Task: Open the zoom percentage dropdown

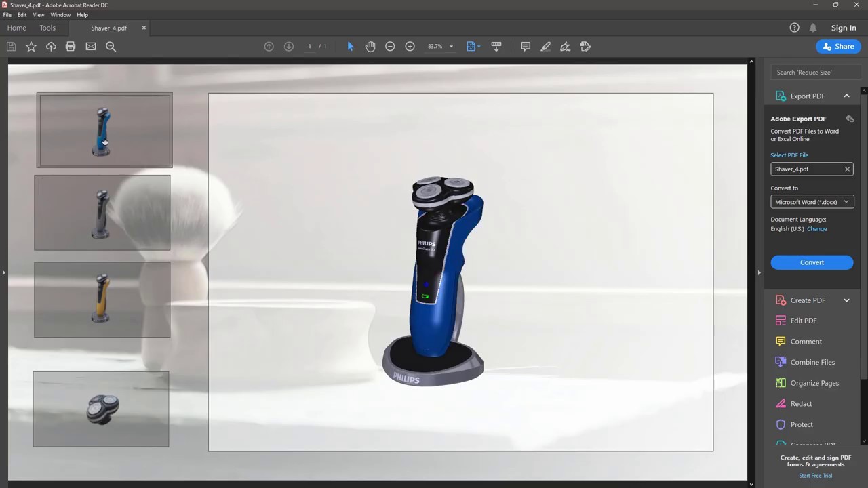Action: [451, 47]
